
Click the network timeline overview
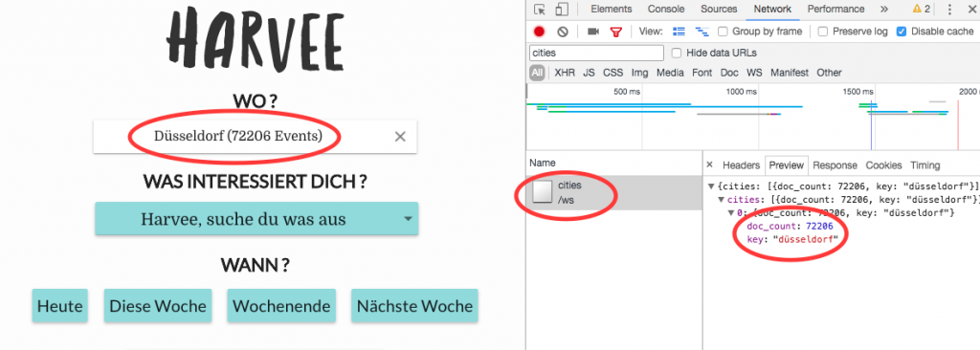coord(753,117)
